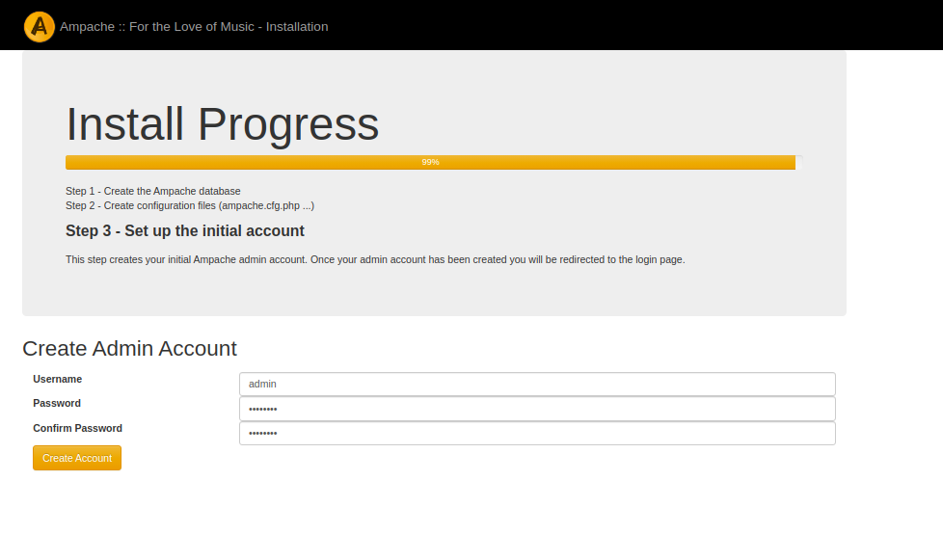The height and width of the screenshot is (560, 943).
Task: Click the Ampache logo icon
Action: (40, 26)
